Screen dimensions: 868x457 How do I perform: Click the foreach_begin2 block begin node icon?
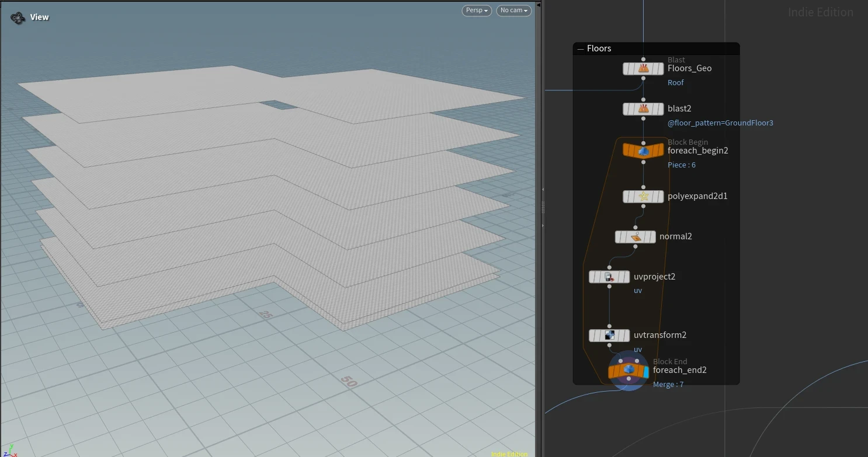click(644, 151)
